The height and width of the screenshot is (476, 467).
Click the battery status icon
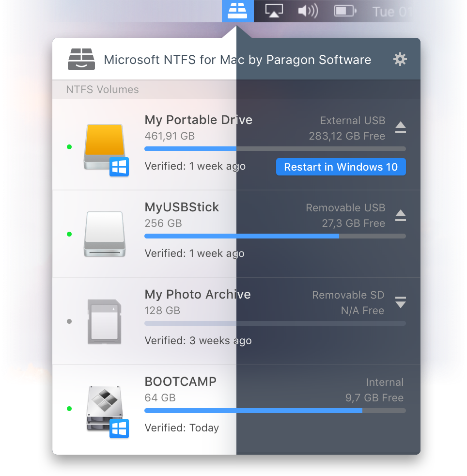click(344, 11)
